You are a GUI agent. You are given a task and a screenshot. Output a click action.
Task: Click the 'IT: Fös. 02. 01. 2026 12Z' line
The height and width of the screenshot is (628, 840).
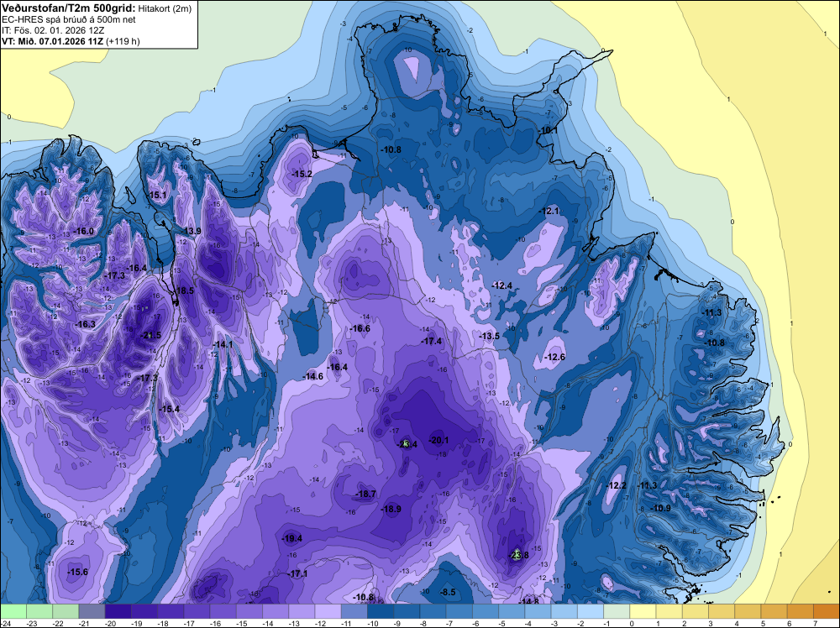(52, 30)
